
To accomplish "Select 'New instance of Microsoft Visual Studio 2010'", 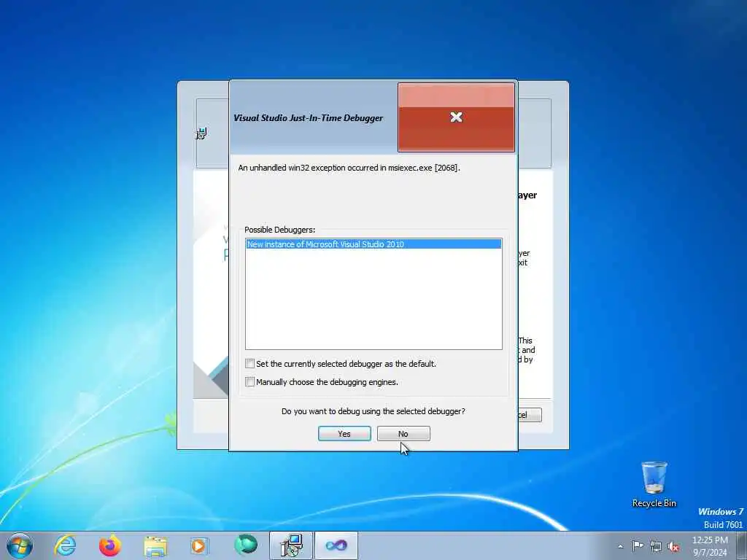I will 373,244.
